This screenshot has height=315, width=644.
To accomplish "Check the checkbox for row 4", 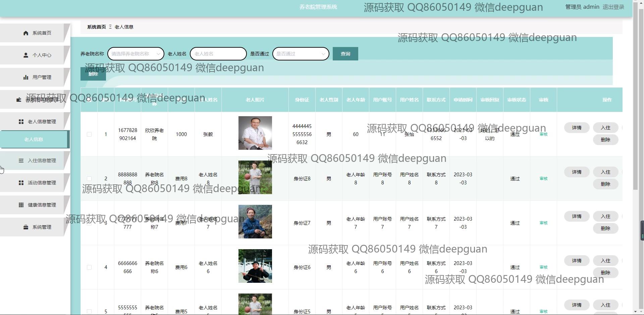I will (89, 267).
